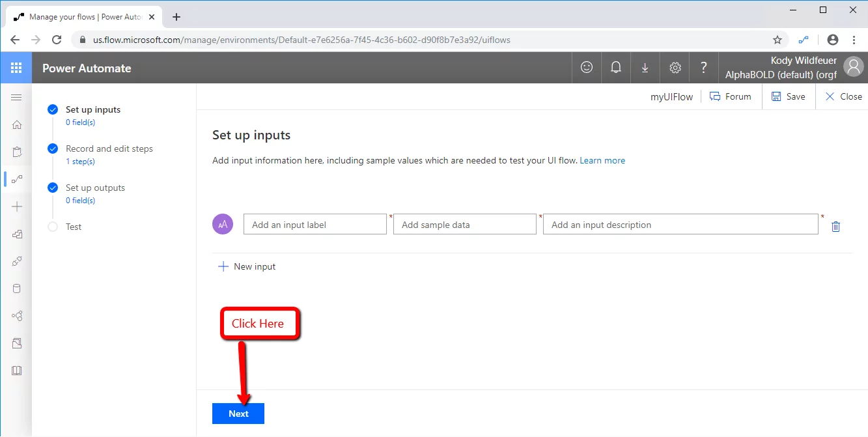
Task: Close the UI flow editor
Action: point(843,96)
